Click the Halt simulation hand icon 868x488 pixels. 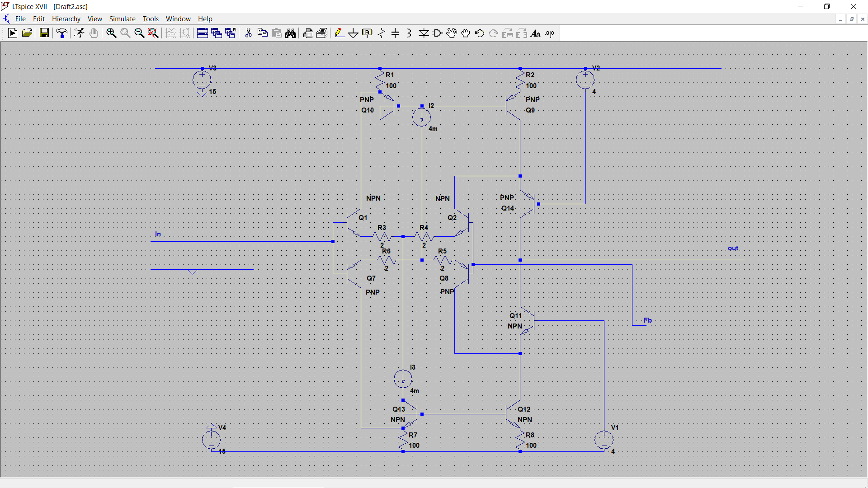tap(94, 33)
